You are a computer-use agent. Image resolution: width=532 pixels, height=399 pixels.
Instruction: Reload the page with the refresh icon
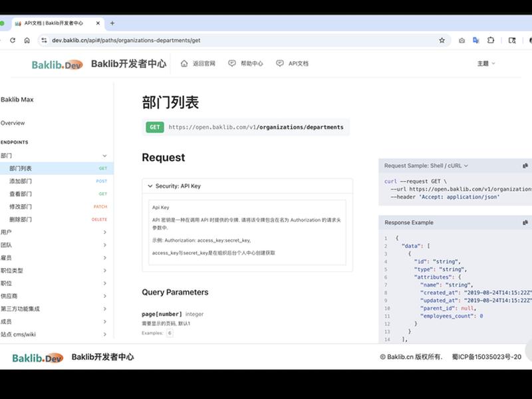point(13,41)
